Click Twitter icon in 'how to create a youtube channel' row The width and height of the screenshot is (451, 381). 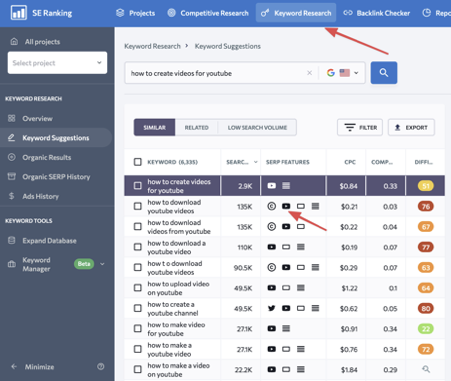pos(272,308)
